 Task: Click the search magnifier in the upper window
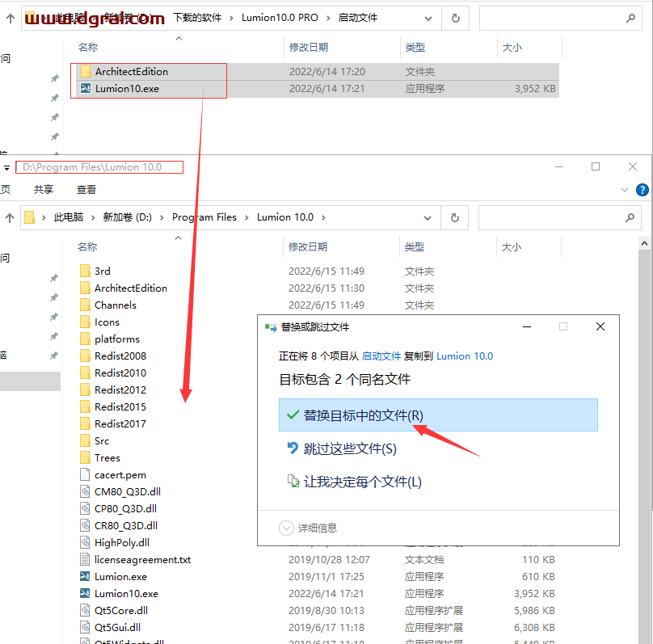[x=630, y=18]
